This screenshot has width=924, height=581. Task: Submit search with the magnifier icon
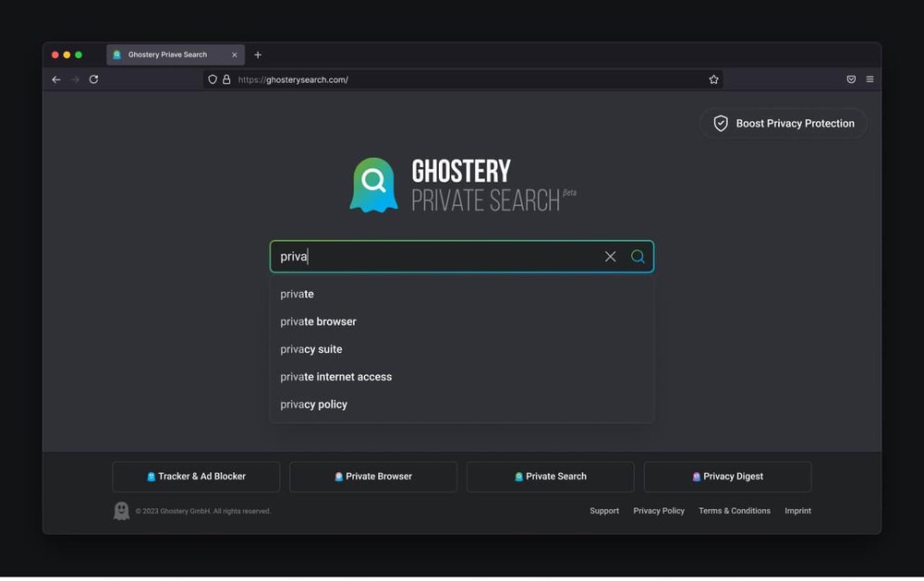(x=638, y=257)
